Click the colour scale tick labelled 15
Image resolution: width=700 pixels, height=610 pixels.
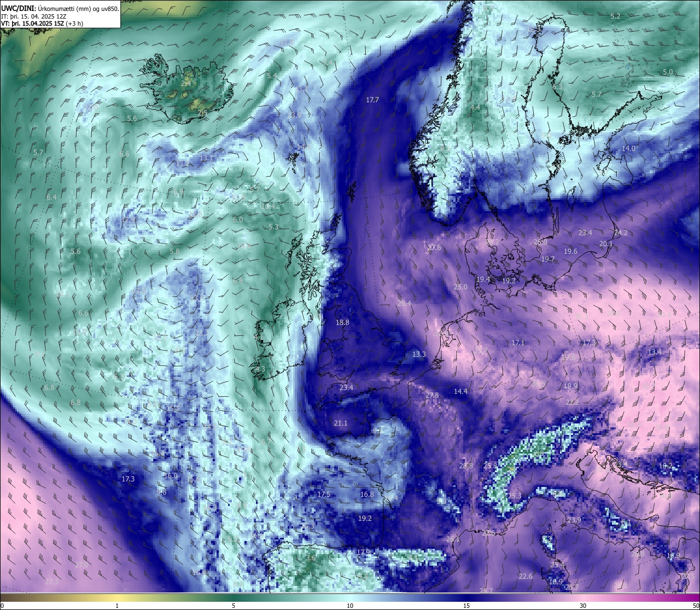(466, 606)
